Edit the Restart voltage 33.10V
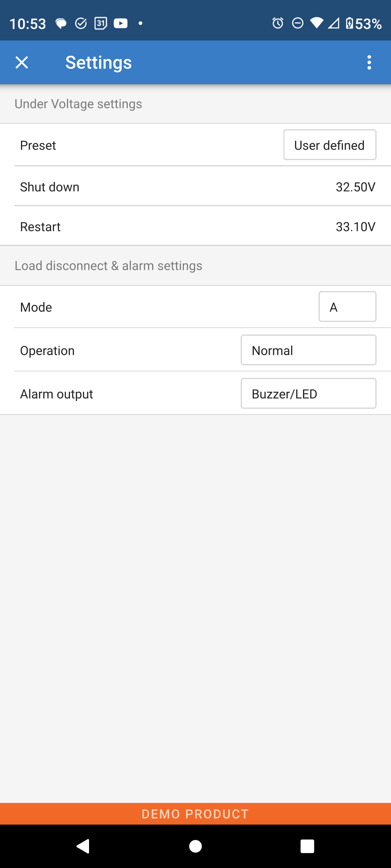Viewport: 391px width, 868px height. click(x=355, y=227)
